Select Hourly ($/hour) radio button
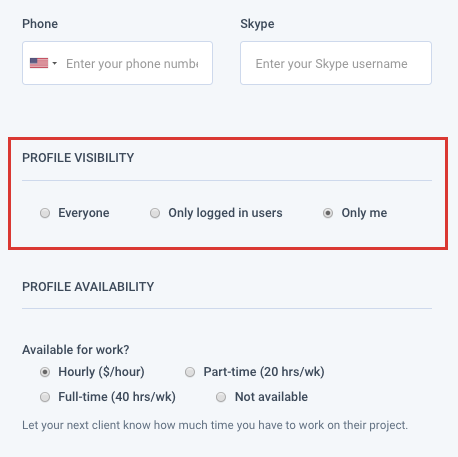 pyautogui.click(x=45, y=372)
